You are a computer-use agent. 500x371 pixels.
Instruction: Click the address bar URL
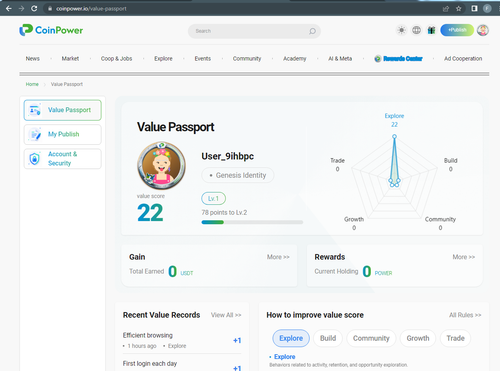point(91,9)
